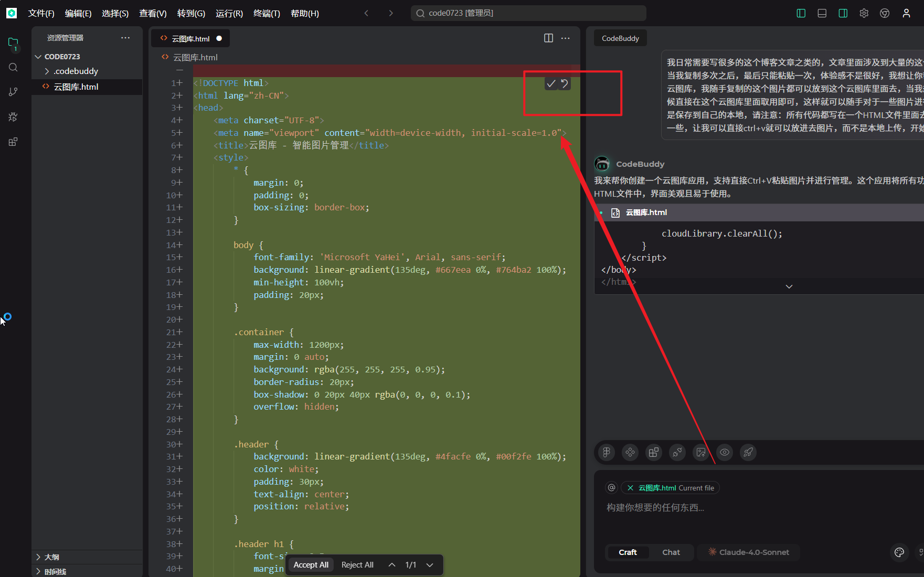Image resolution: width=924 pixels, height=577 pixels.
Task: Split the editor with the split icon
Action: [548, 38]
